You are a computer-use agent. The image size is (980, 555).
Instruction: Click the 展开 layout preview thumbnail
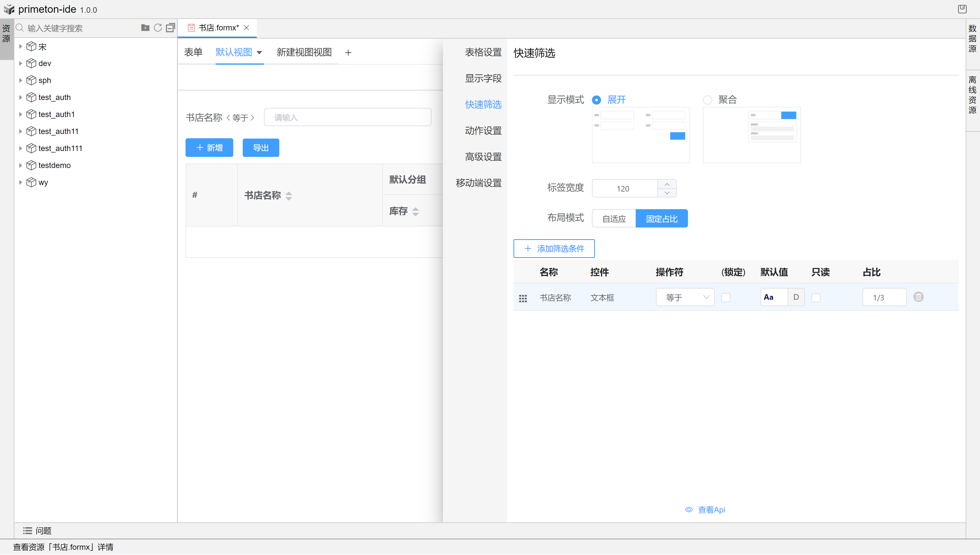[641, 135]
